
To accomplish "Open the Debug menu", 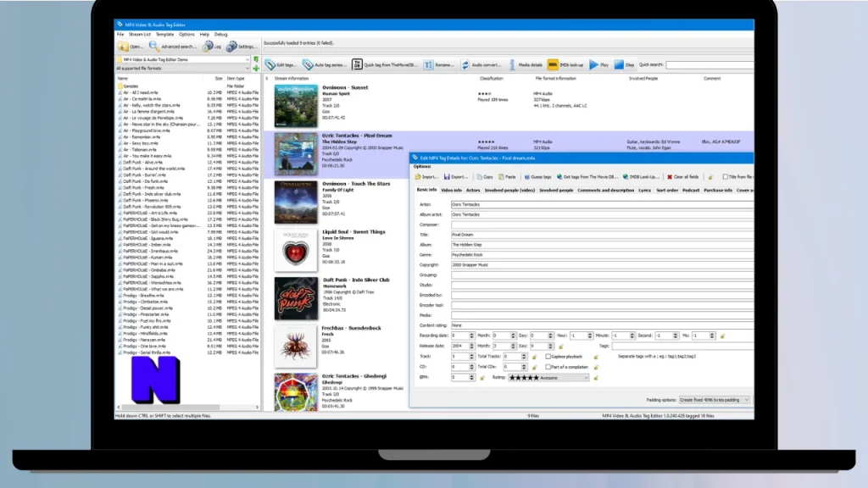I will pyautogui.click(x=221, y=34).
